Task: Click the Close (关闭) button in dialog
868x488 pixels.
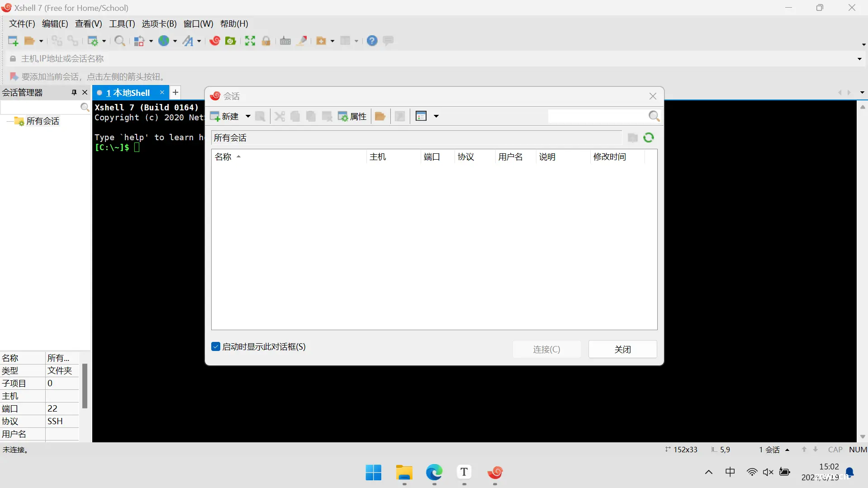Action: click(x=622, y=349)
